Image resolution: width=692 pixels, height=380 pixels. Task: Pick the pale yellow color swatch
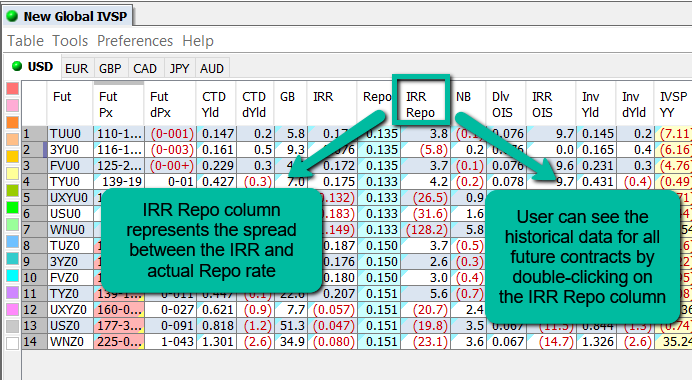(x=12, y=173)
